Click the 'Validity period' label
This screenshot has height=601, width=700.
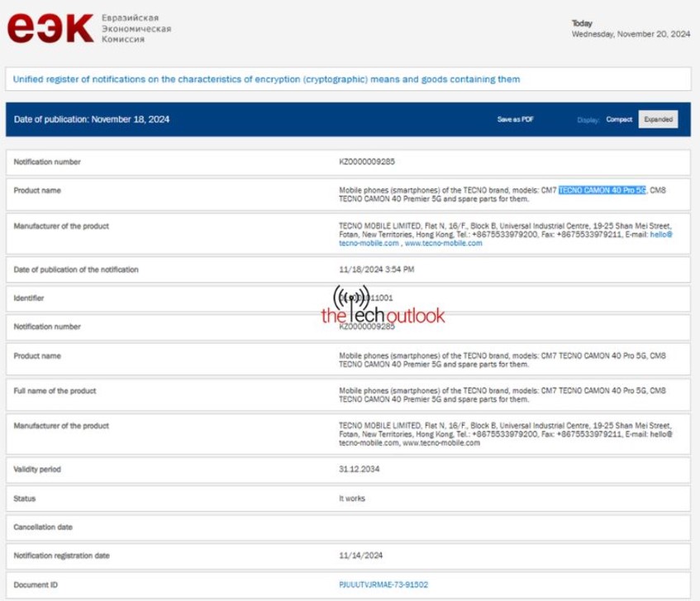click(x=37, y=470)
